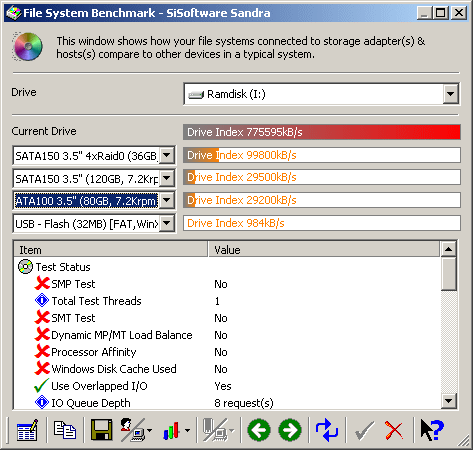Click the Sandra title bar app icon

14,13
